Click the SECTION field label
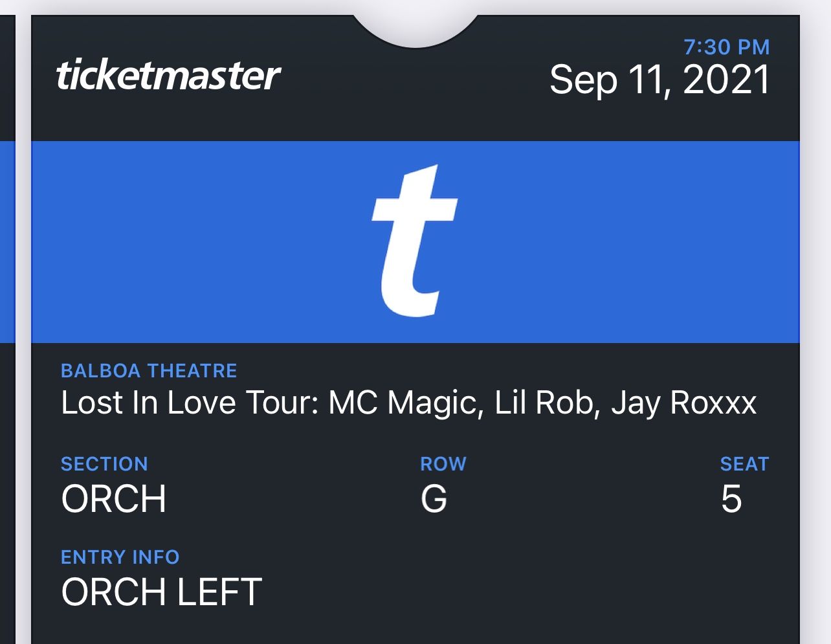The width and height of the screenshot is (831, 644). tap(104, 464)
